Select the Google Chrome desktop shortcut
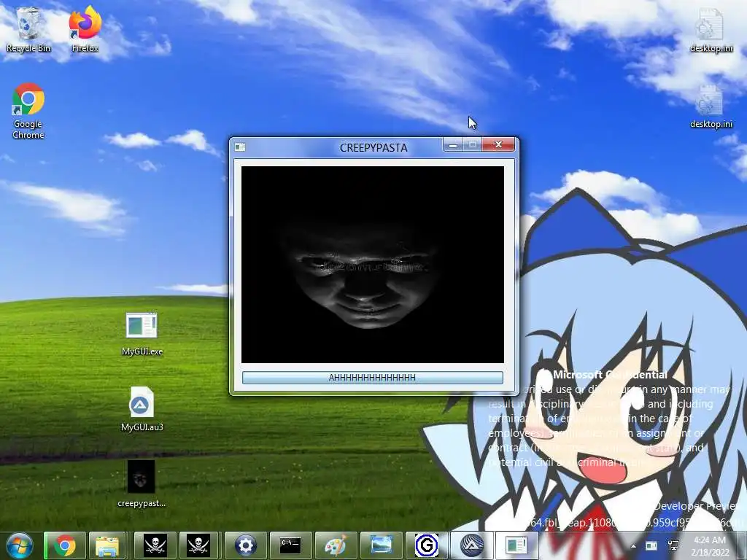Viewport: 747px width, 560px height. click(28, 111)
